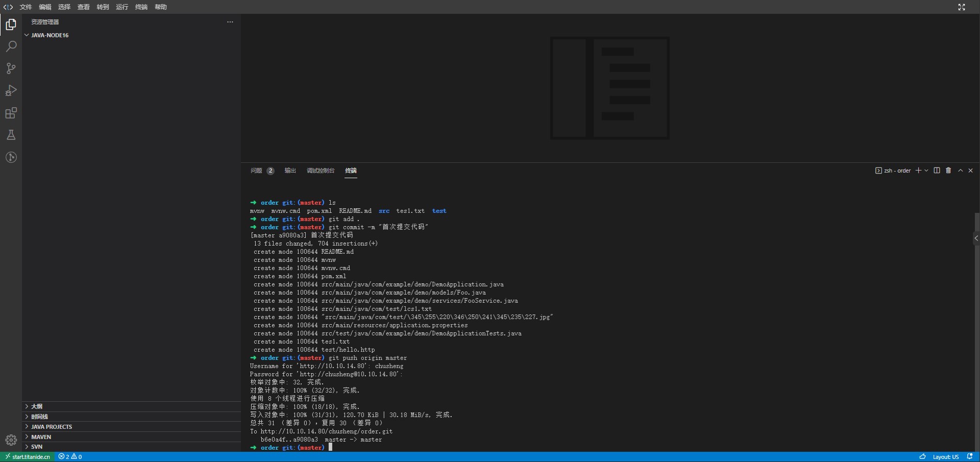Switch to the 输出 panel tab
This screenshot has height=462, width=980.
coord(290,171)
